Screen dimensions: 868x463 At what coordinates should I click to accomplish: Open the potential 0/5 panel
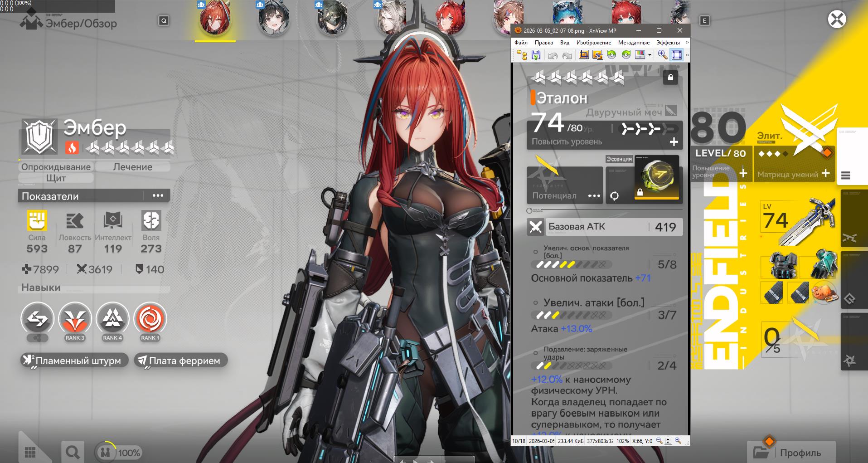click(798, 340)
